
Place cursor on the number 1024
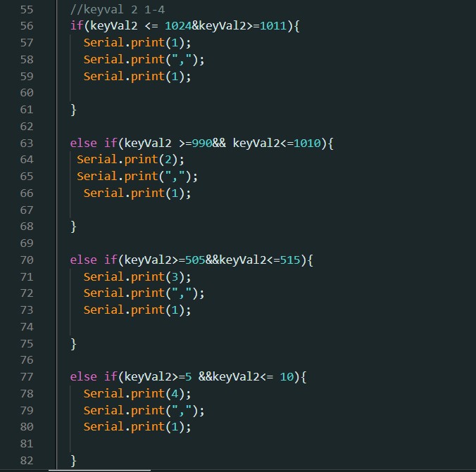pyautogui.click(x=178, y=26)
